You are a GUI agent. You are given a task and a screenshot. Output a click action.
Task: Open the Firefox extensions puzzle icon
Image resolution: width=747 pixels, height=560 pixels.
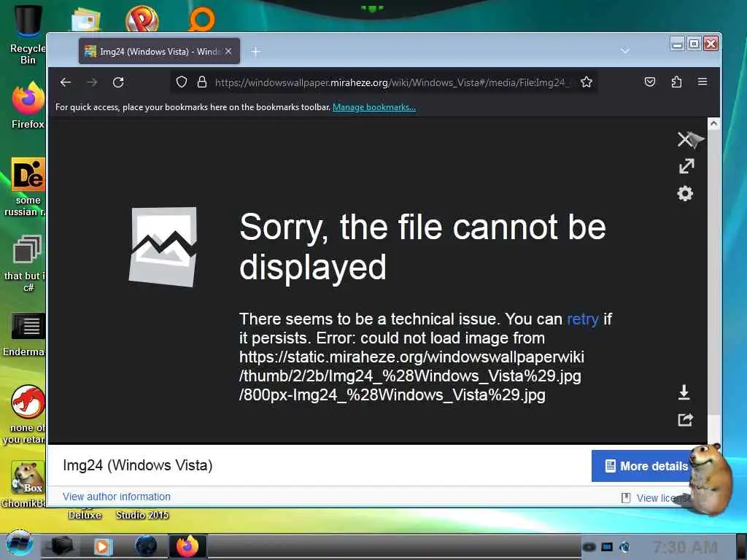pos(676,82)
